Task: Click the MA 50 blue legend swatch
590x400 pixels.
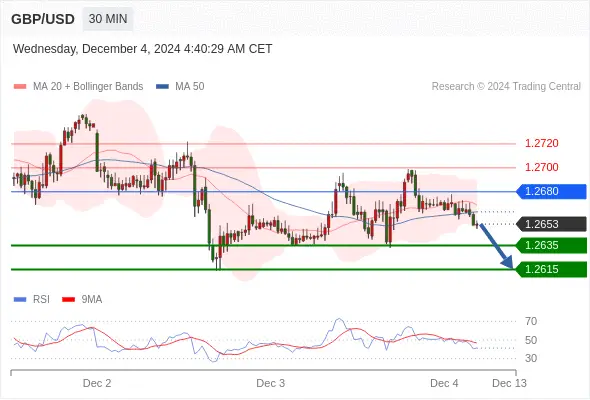Action: 162,87
